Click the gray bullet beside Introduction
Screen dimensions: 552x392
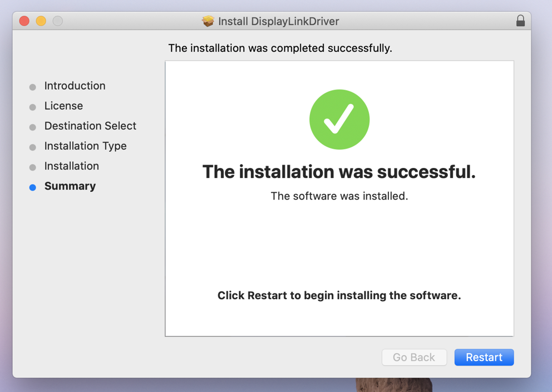click(x=33, y=87)
